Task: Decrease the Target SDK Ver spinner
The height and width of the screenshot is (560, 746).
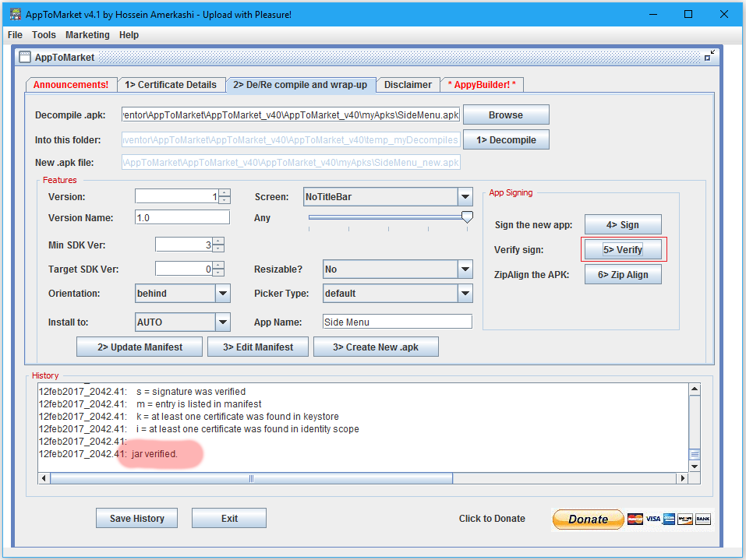Action: tap(218, 273)
